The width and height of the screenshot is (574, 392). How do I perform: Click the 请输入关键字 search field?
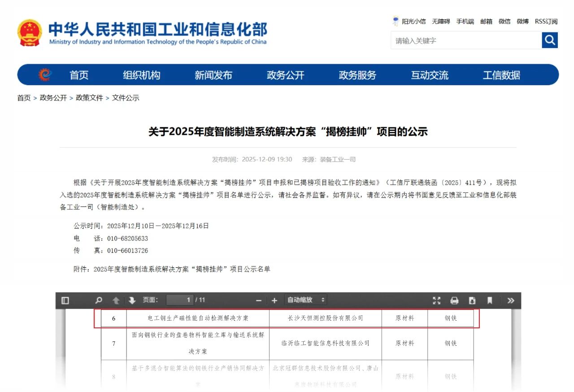click(x=466, y=40)
